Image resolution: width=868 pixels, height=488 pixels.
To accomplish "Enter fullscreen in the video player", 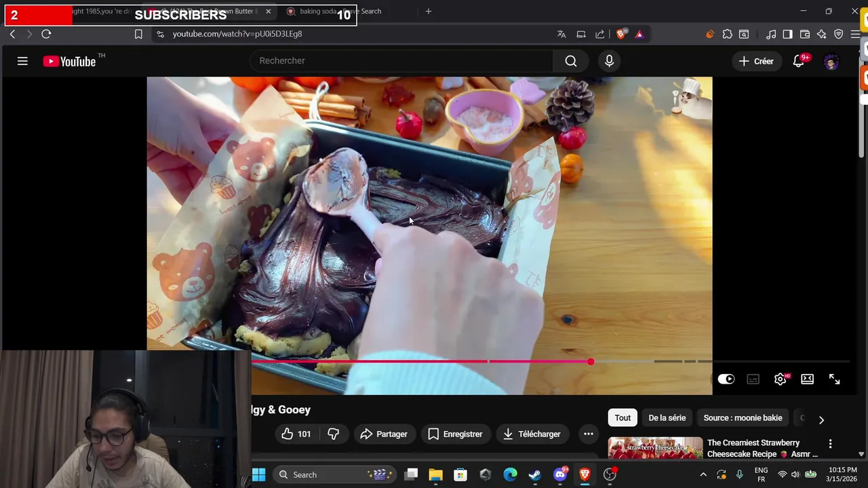I will [834, 380].
